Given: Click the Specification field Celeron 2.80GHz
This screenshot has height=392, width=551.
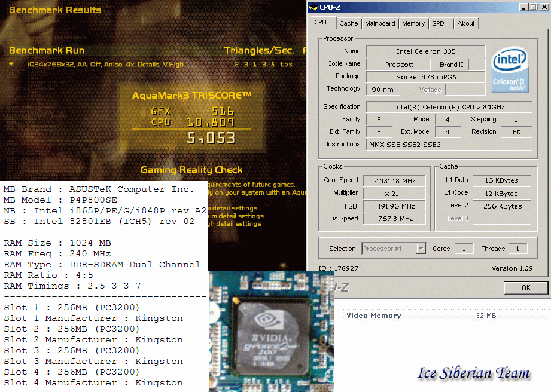Looking at the screenshot, I should point(449,107).
